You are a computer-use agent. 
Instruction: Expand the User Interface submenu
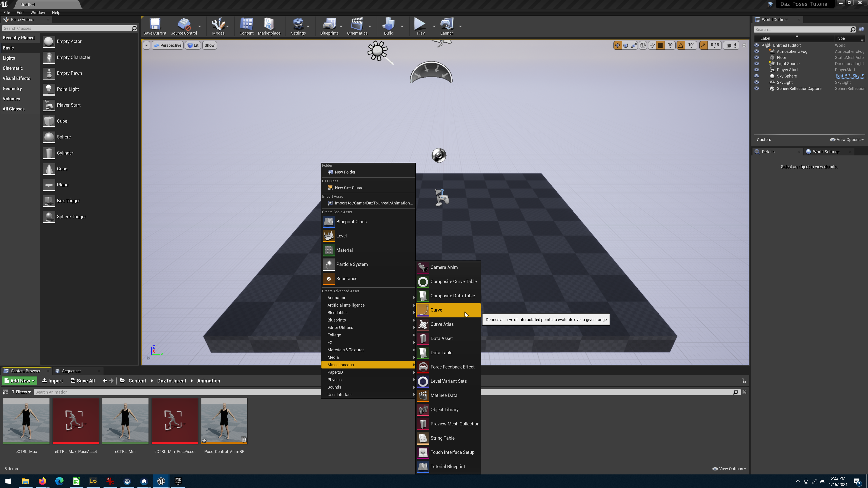pos(368,395)
